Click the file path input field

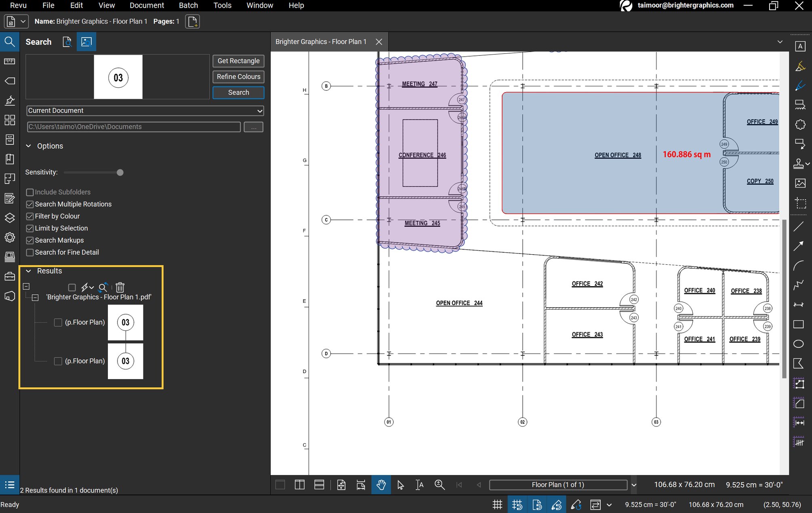(x=133, y=127)
